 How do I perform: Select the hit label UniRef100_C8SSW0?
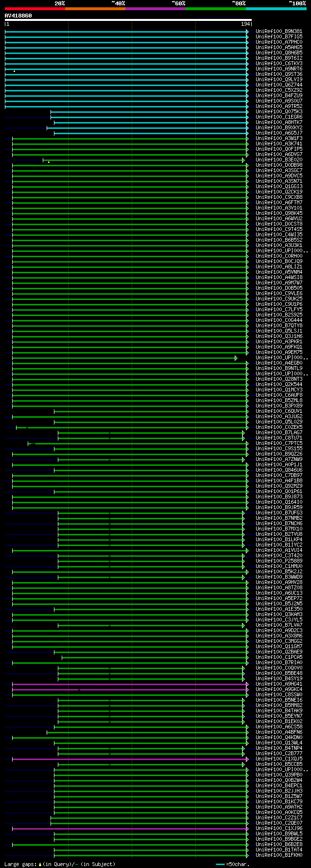(279, 694)
